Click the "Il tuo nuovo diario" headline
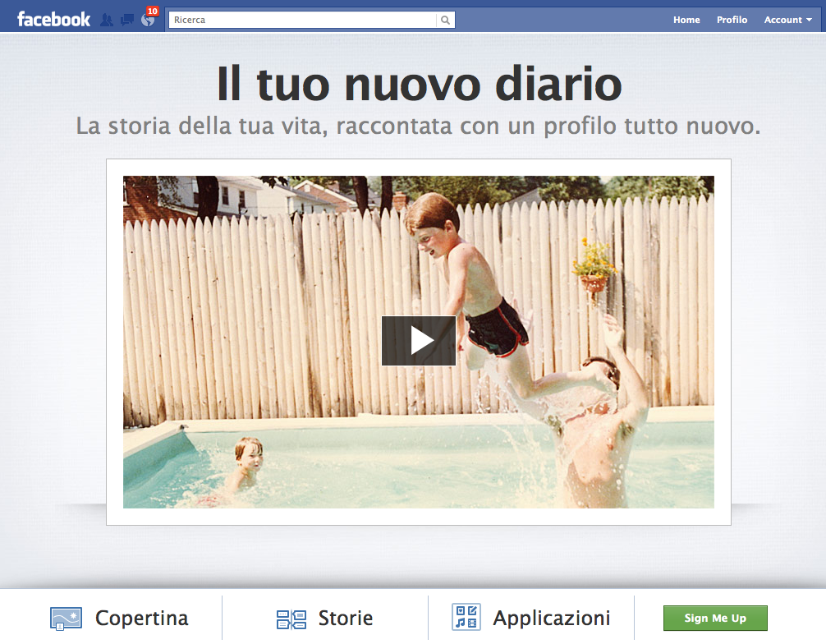The width and height of the screenshot is (826, 644). coord(419,84)
